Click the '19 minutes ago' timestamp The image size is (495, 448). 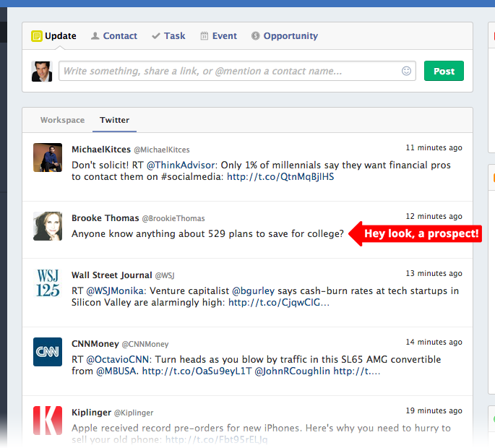tap(434, 410)
